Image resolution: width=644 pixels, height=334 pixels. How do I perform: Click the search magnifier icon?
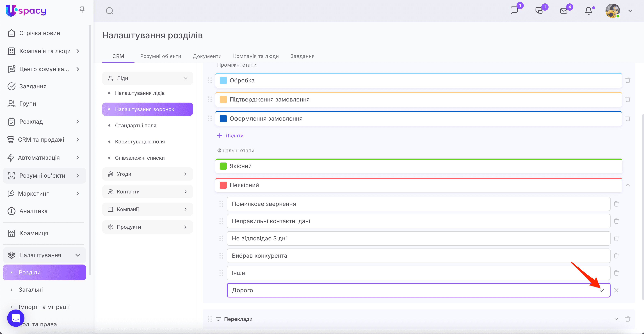[x=109, y=11]
